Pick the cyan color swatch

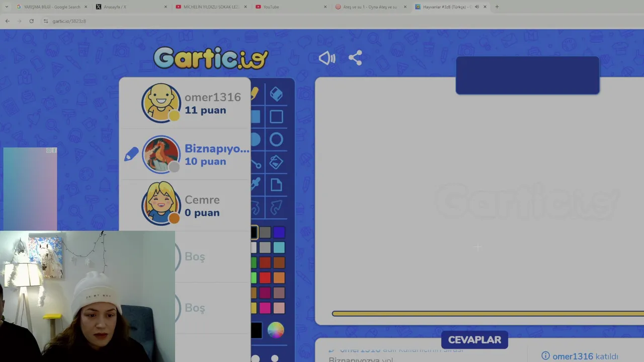coord(279,247)
